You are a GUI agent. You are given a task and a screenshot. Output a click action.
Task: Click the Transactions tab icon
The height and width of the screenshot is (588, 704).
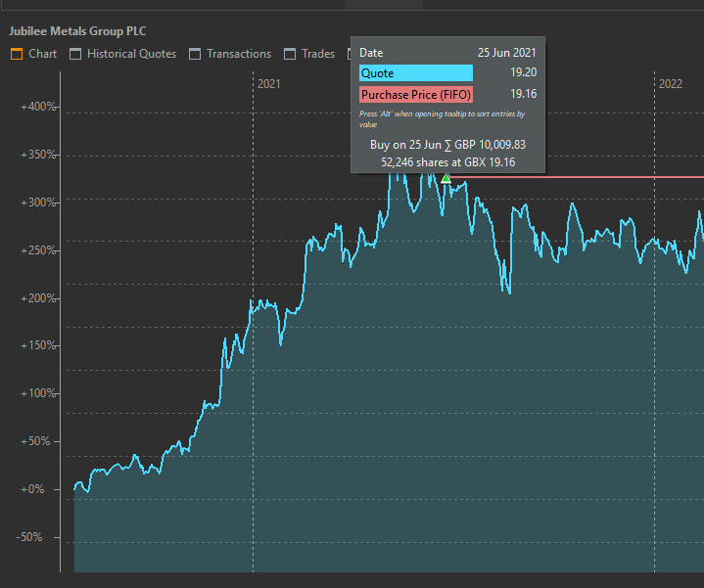(x=195, y=54)
